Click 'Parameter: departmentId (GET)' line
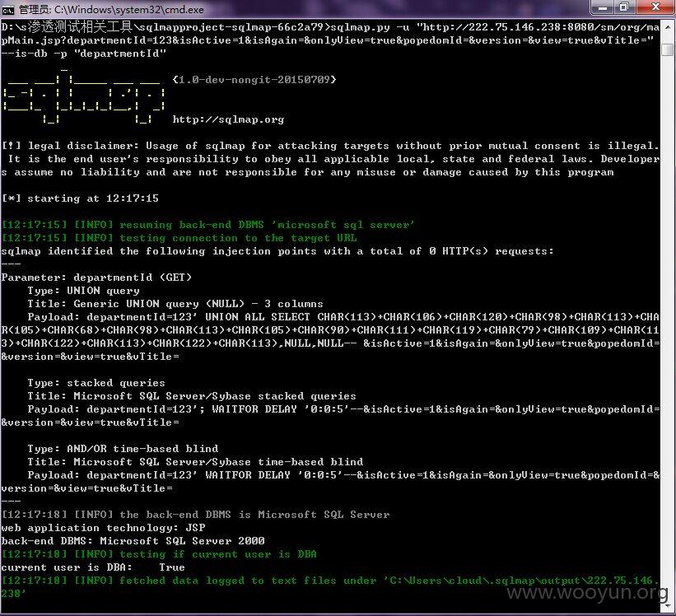 click(96, 278)
